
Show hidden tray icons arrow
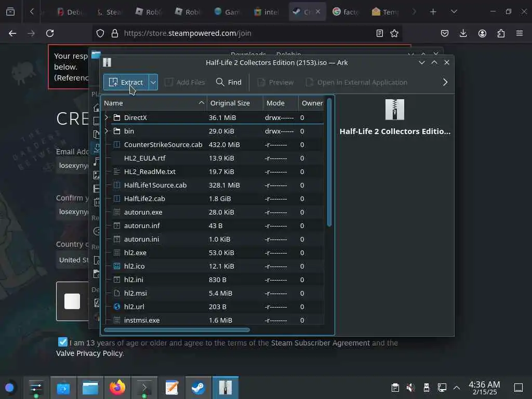coord(457,388)
